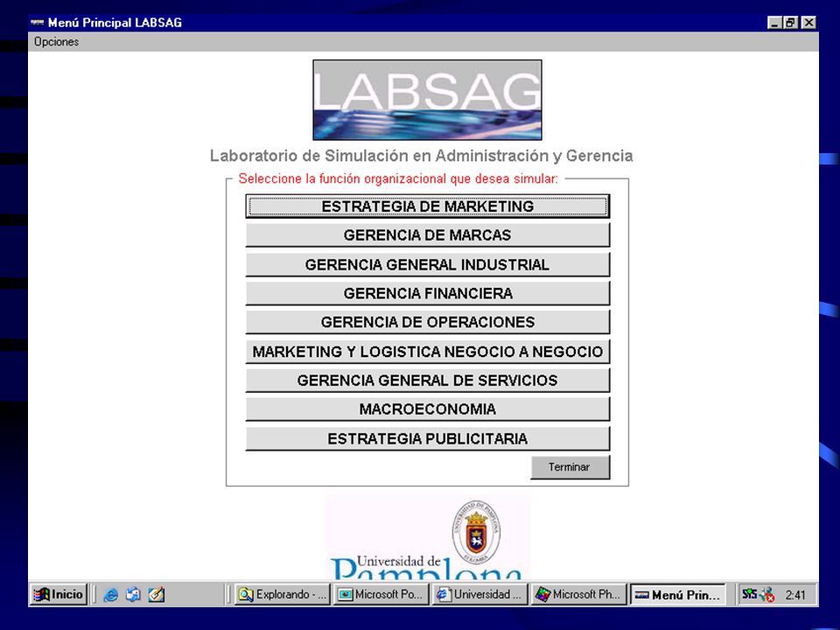Click the 'Laboratorio de Simulación' subtitle text
This screenshot has height=630, width=840.
[421, 156]
